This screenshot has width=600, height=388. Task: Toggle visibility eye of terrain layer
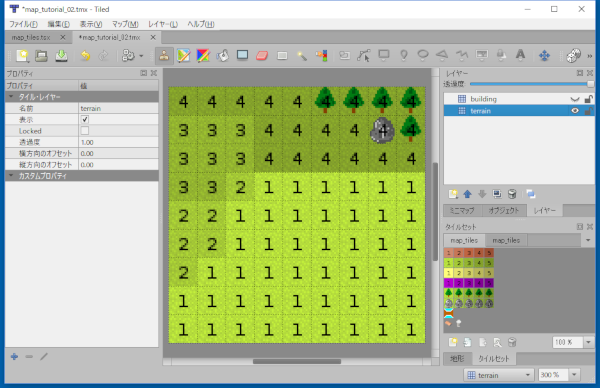[574, 111]
